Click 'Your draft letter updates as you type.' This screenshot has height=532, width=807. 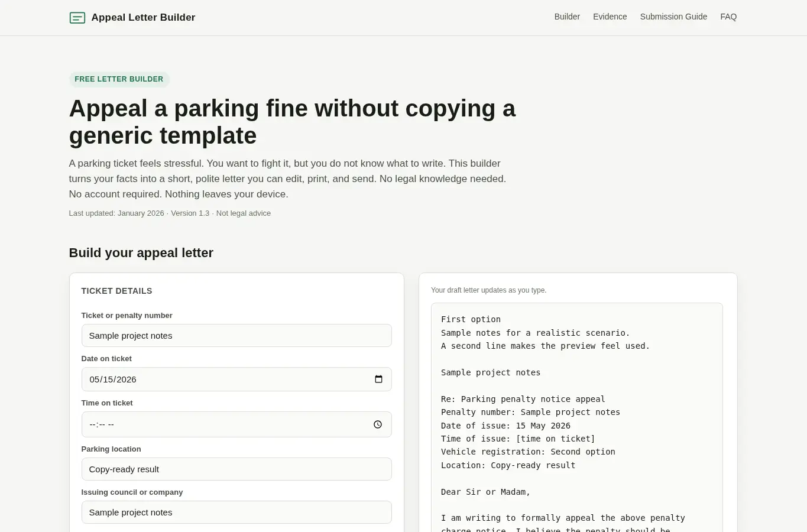tap(488, 290)
